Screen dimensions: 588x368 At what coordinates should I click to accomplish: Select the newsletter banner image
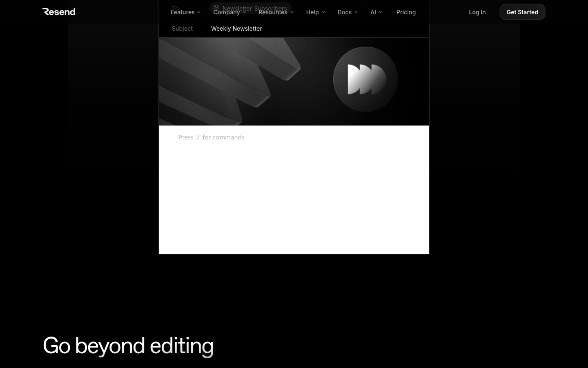[x=245, y=82]
